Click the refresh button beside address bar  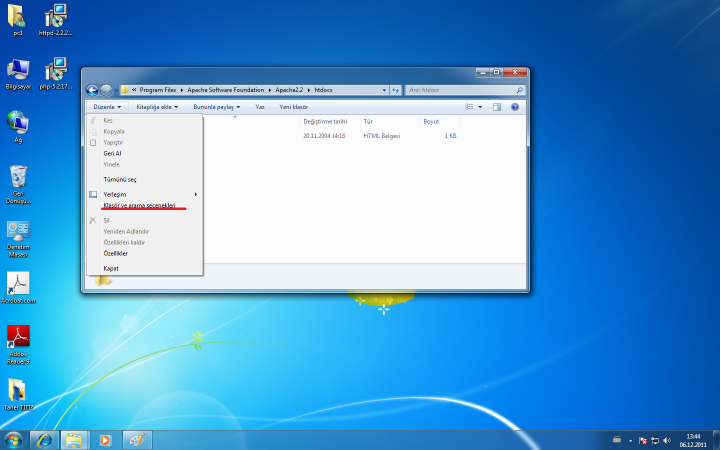[x=397, y=90]
